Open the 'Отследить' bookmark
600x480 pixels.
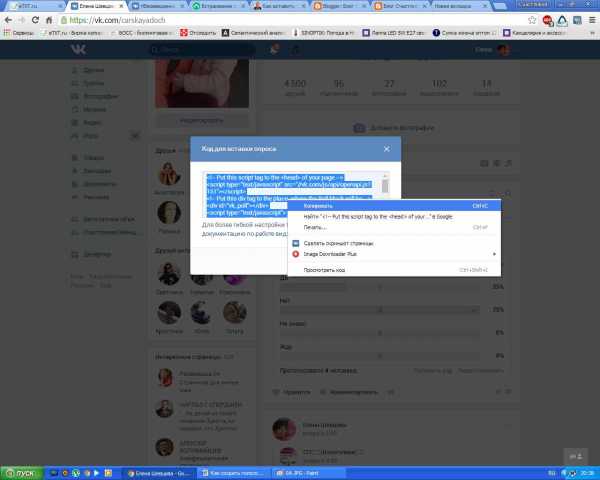pyautogui.click(x=198, y=33)
